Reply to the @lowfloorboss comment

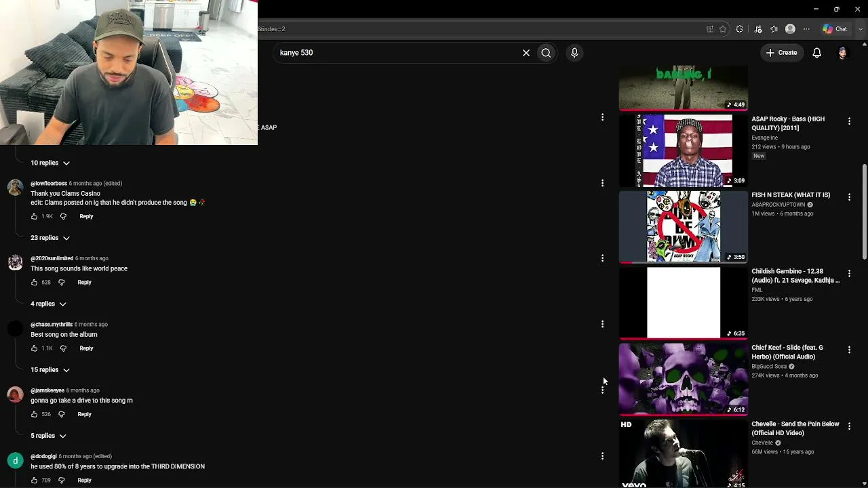pos(86,216)
